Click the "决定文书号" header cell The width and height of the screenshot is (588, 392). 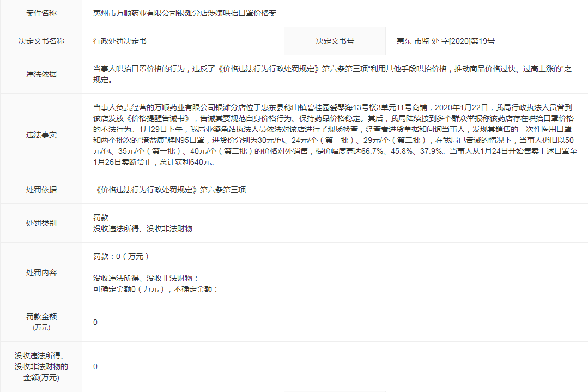[335, 41]
